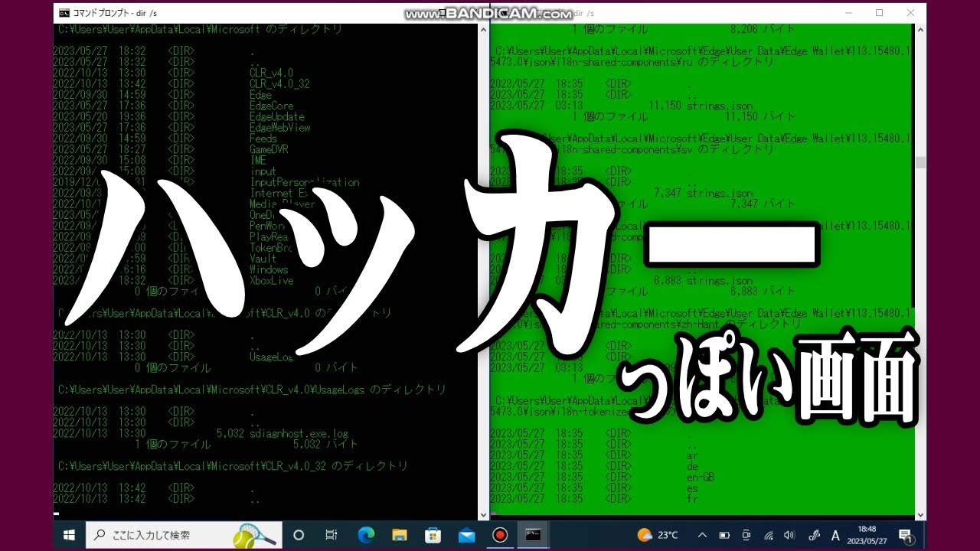Open the Start menu
The width and height of the screenshot is (980, 551).
click(68, 535)
